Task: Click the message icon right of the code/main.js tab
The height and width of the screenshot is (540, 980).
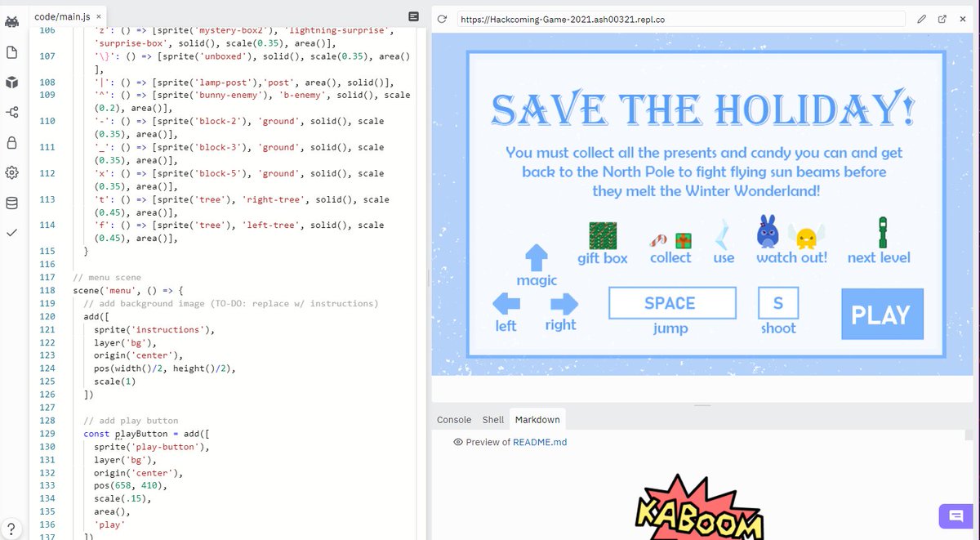Action: pos(414,16)
